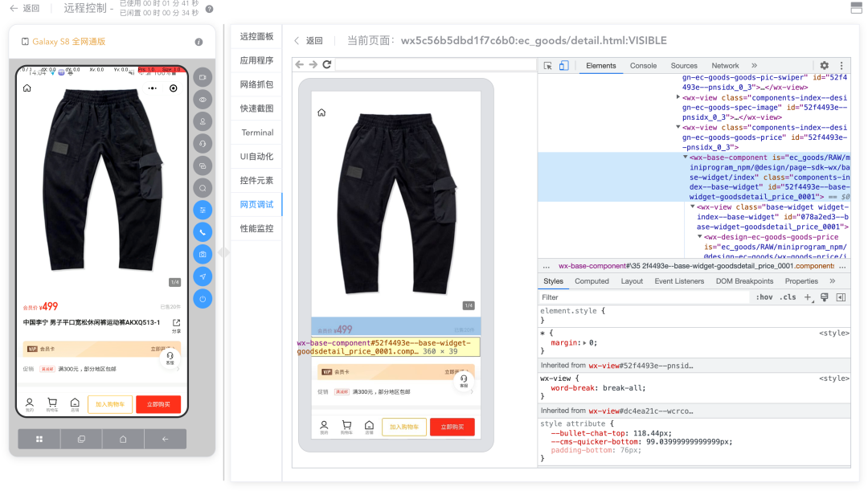Click the headset icon in phone side toolbar
868x491 pixels.
(x=203, y=144)
